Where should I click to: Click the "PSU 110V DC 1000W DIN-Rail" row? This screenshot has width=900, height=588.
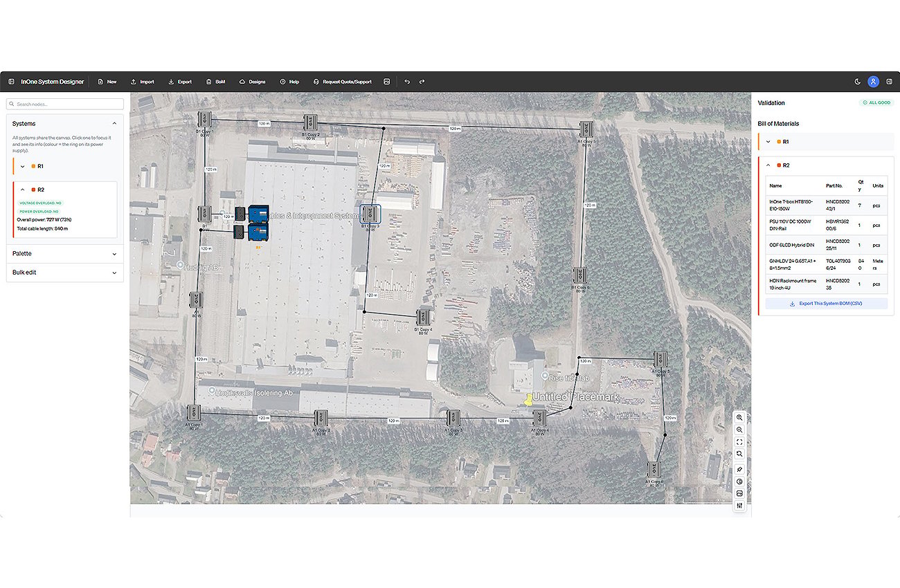(x=827, y=225)
